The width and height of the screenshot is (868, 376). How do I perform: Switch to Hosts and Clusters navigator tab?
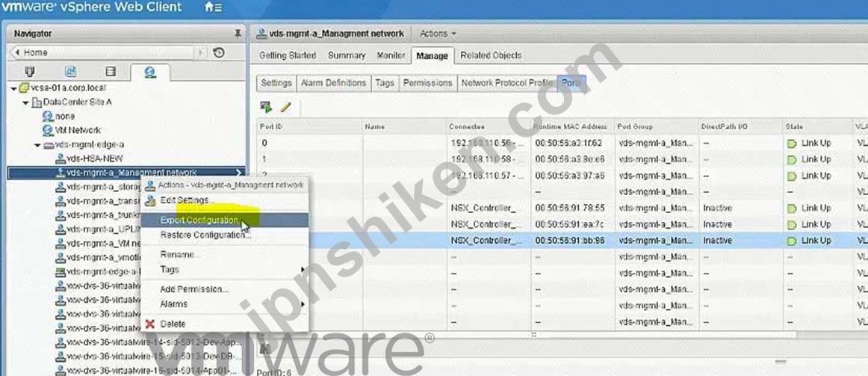click(x=31, y=72)
